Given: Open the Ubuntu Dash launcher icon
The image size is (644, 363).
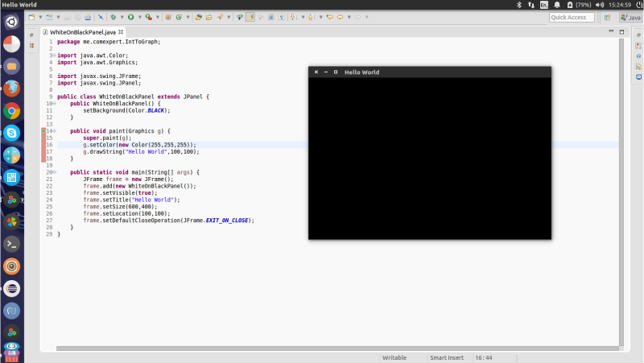Looking at the screenshot, I should pos(11,22).
